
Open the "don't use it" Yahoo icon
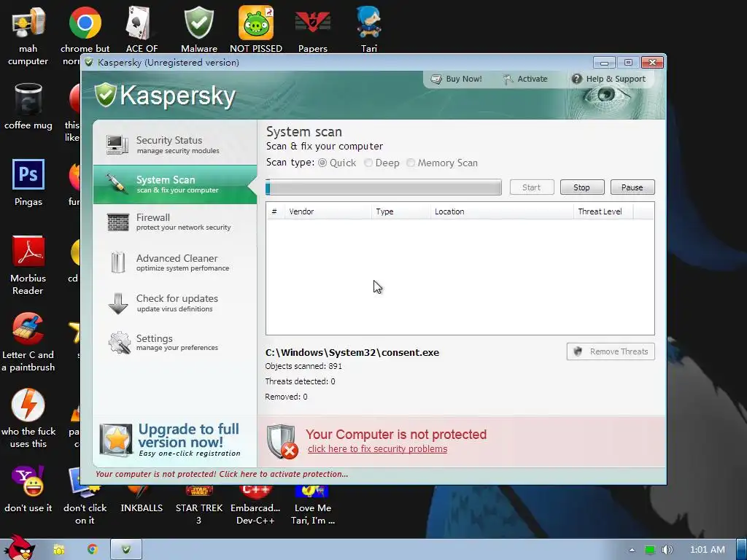point(28,481)
